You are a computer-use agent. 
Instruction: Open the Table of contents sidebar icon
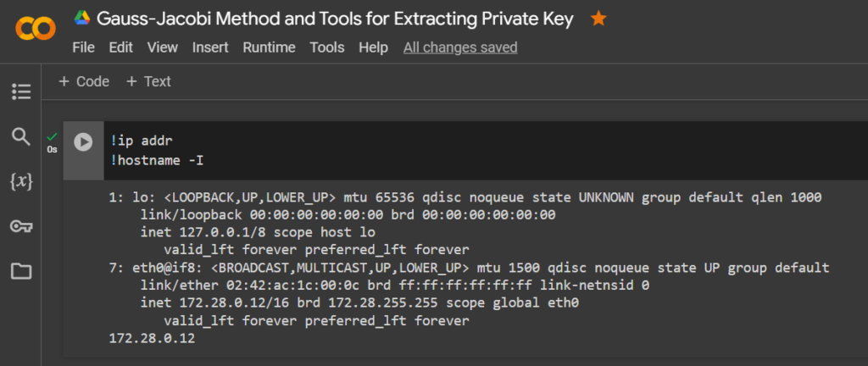21,91
